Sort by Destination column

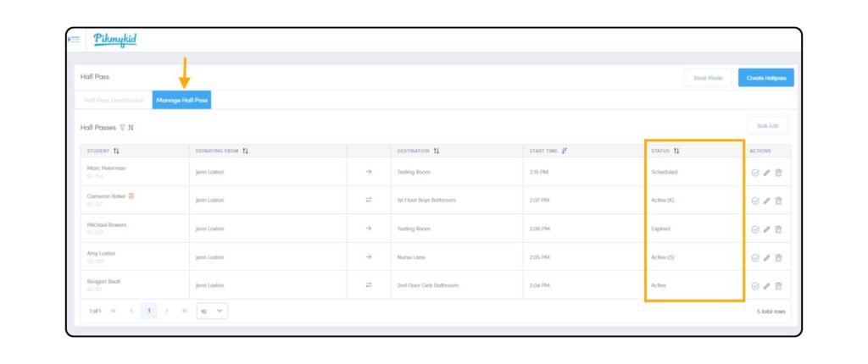click(436, 151)
